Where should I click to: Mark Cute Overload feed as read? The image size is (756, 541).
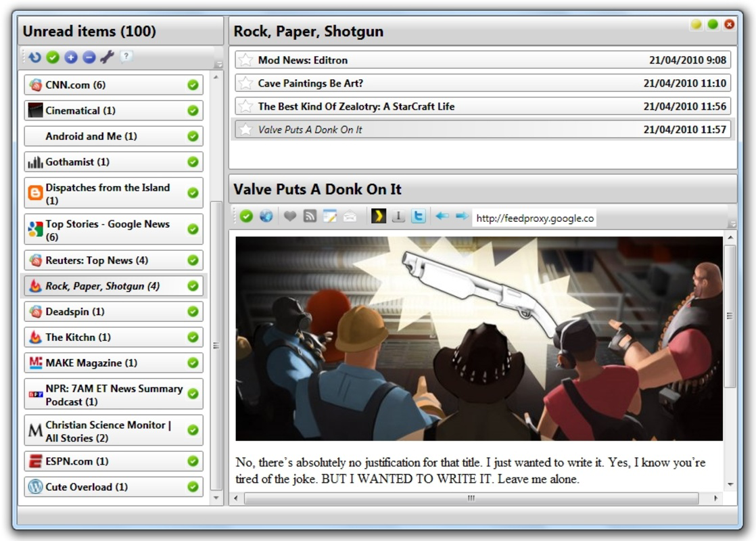[193, 486]
